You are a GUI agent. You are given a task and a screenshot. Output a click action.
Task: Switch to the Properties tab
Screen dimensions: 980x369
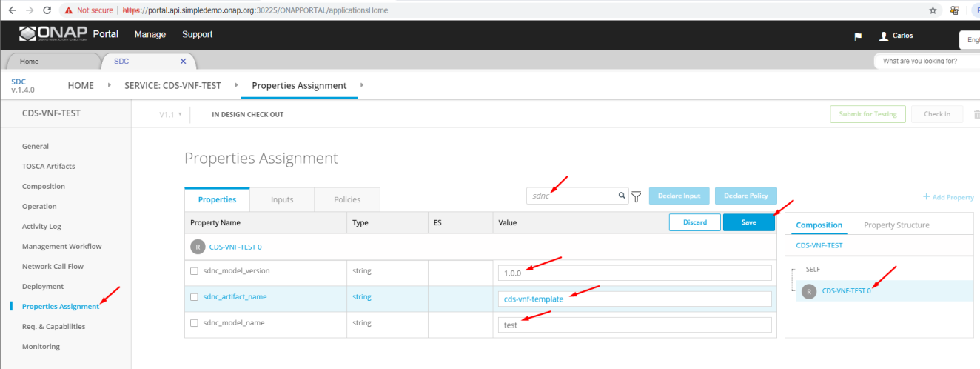[x=217, y=199]
